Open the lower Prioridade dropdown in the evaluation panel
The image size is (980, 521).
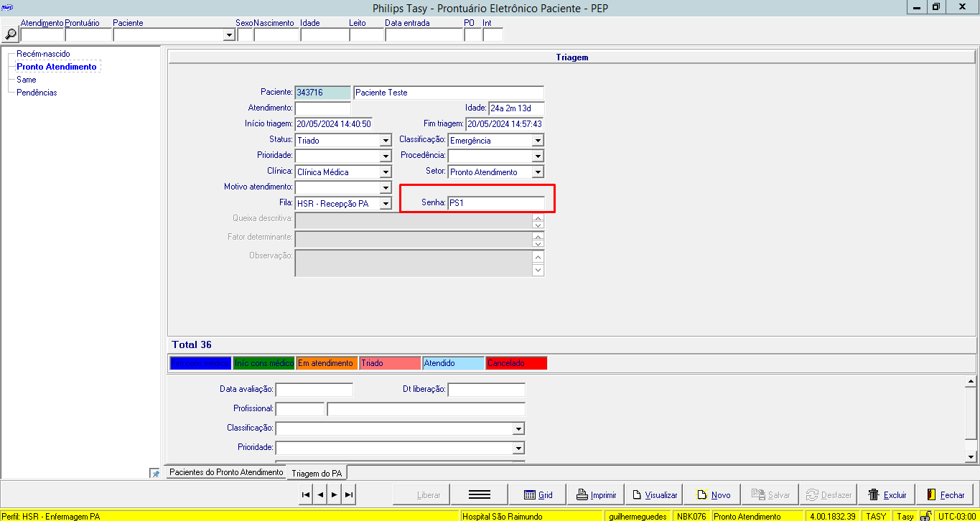click(518, 448)
